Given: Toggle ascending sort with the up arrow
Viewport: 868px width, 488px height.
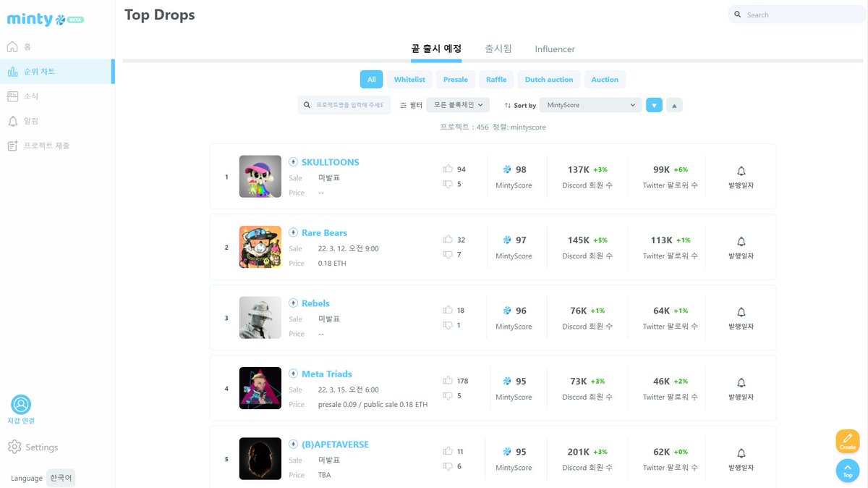Looking at the screenshot, I should click(x=674, y=104).
